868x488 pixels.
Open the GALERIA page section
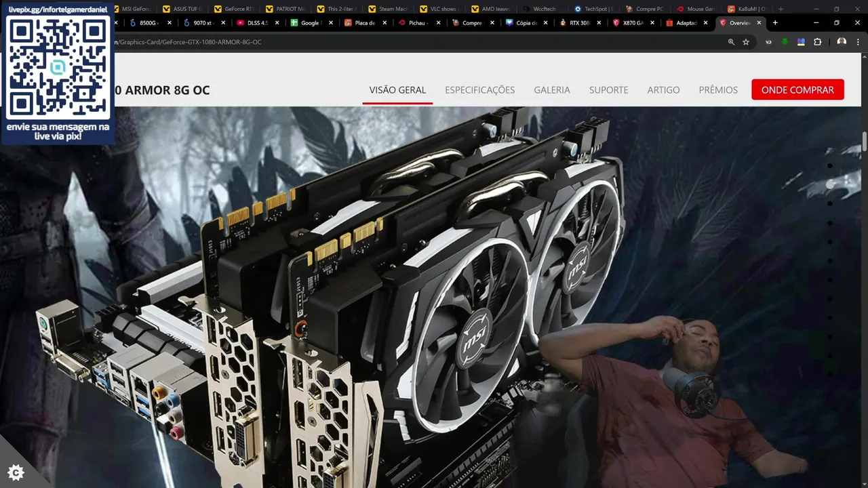[x=552, y=90]
